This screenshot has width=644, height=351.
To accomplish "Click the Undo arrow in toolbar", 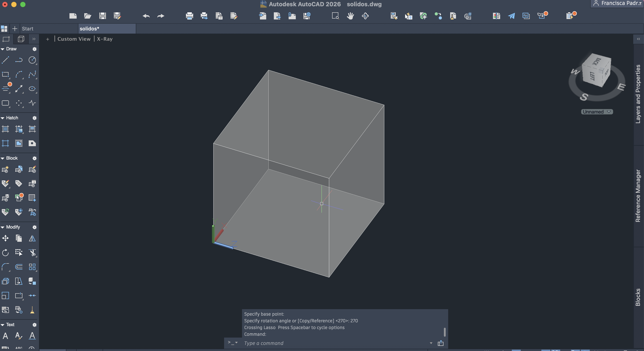I will (146, 16).
